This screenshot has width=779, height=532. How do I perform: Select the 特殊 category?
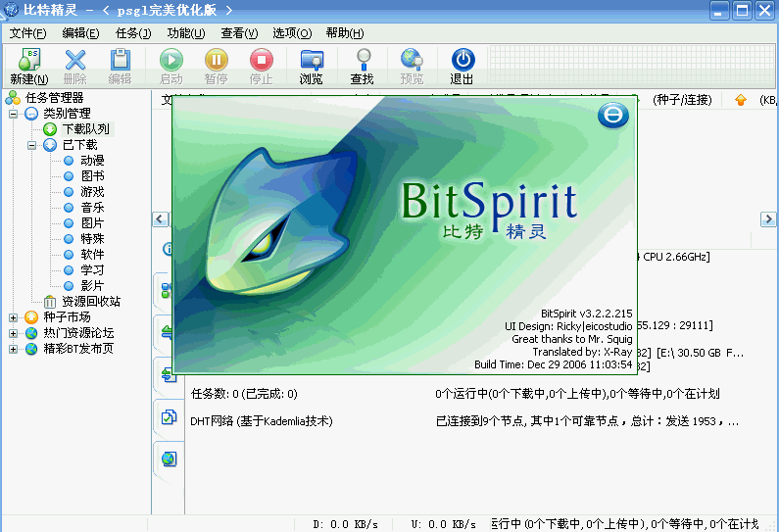[x=92, y=238]
